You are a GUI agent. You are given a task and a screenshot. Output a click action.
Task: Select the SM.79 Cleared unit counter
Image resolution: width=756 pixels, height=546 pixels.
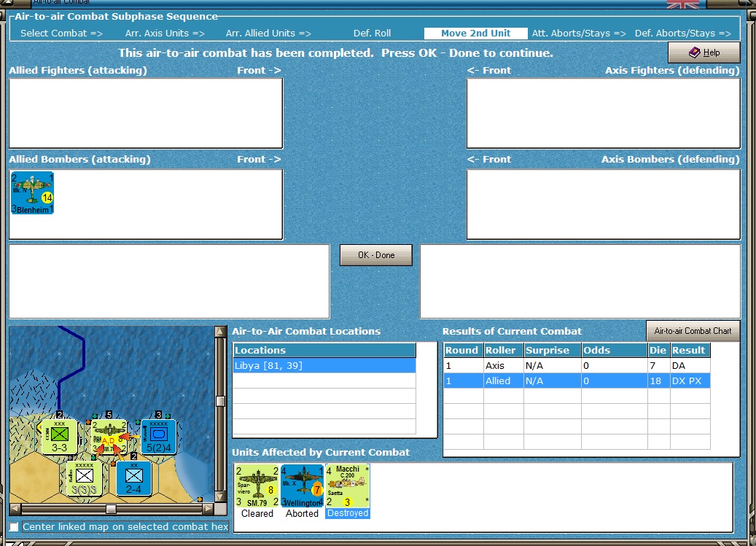tap(257, 486)
